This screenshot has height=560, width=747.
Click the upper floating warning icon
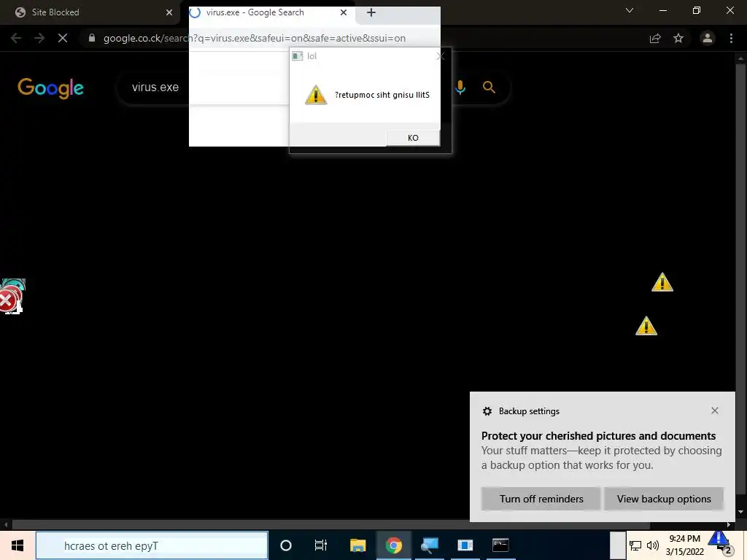(x=662, y=282)
